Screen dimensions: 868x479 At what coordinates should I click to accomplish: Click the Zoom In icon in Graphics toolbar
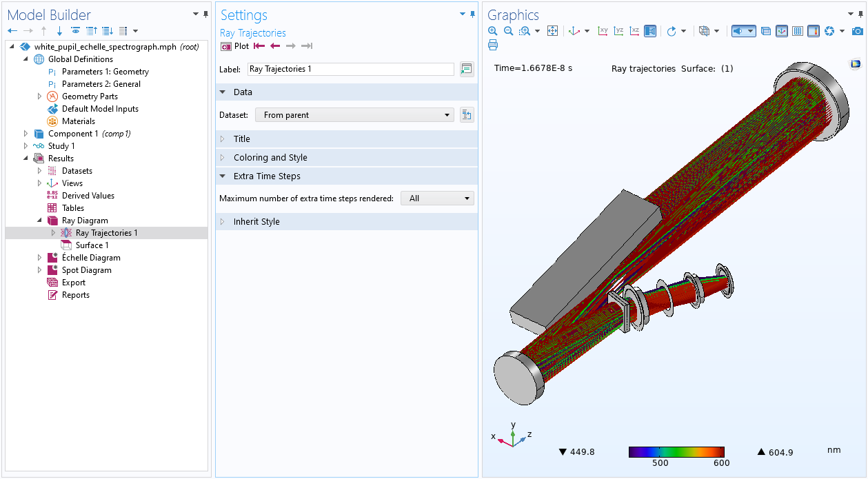coord(492,31)
